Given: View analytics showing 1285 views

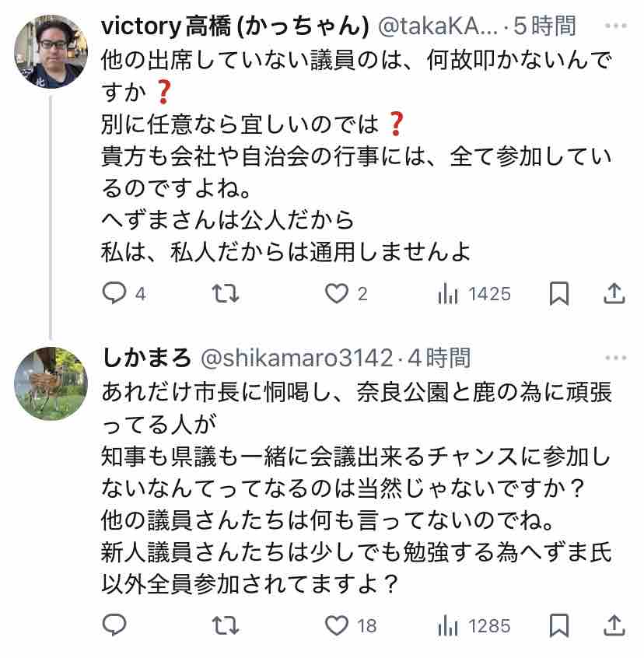Looking at the screenshot, I should [x=448, y=625].
